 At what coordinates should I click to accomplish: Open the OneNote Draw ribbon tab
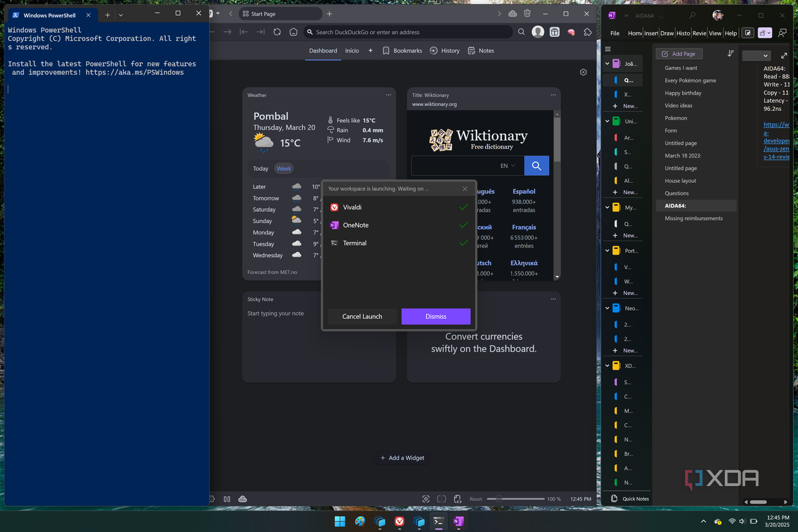(x=667, y=33)
